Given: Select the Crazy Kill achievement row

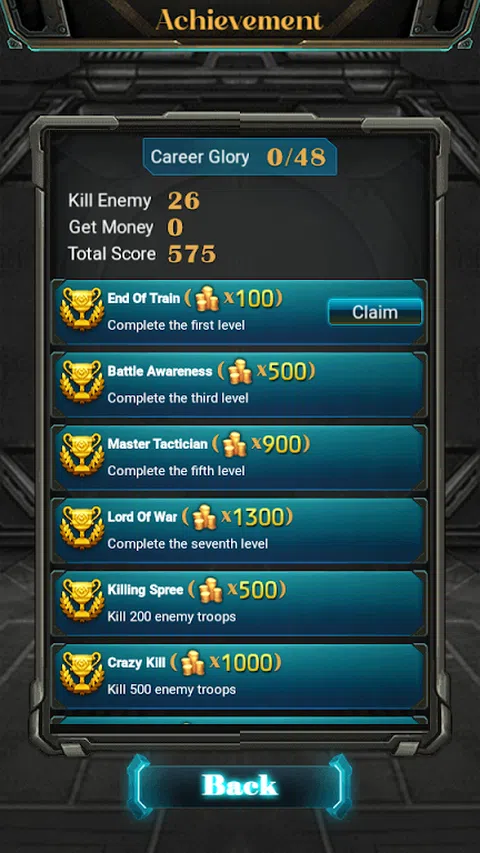Looking at the screenshot, I should pos(239,676).
